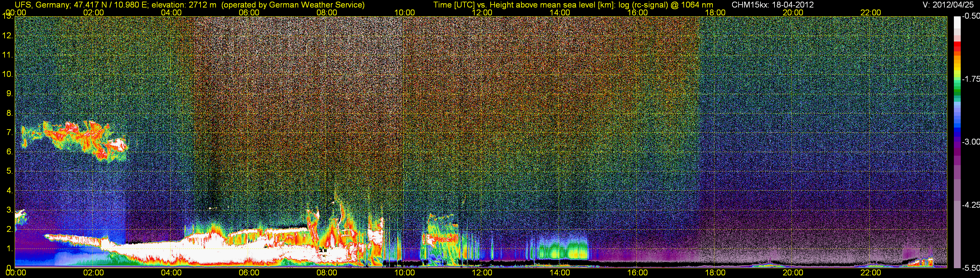Click the '6.' height axis label
Screen dimensions: 980x278
9,151
